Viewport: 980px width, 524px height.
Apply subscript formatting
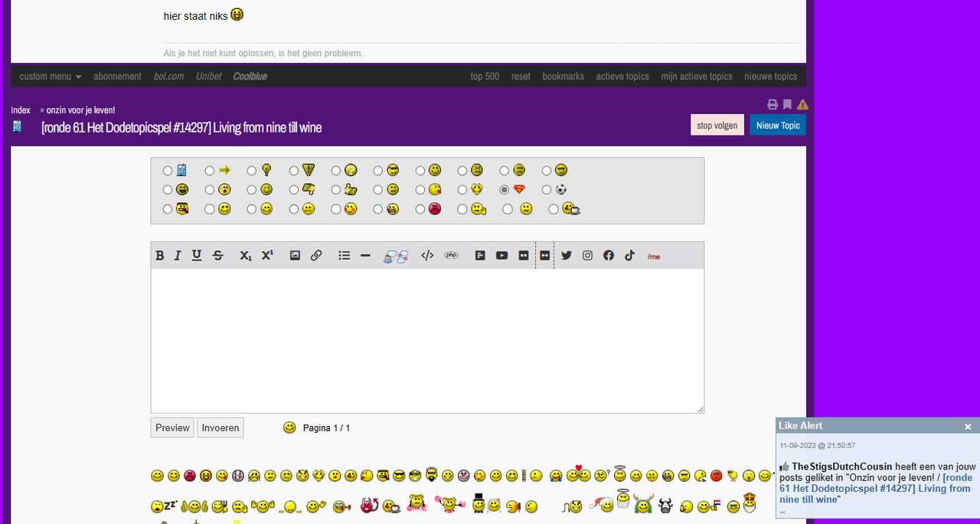tap(246, 256)
